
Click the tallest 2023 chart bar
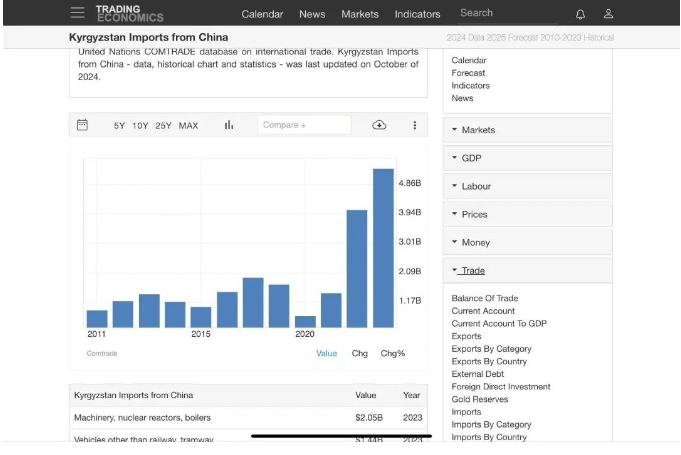pos(383,248)
